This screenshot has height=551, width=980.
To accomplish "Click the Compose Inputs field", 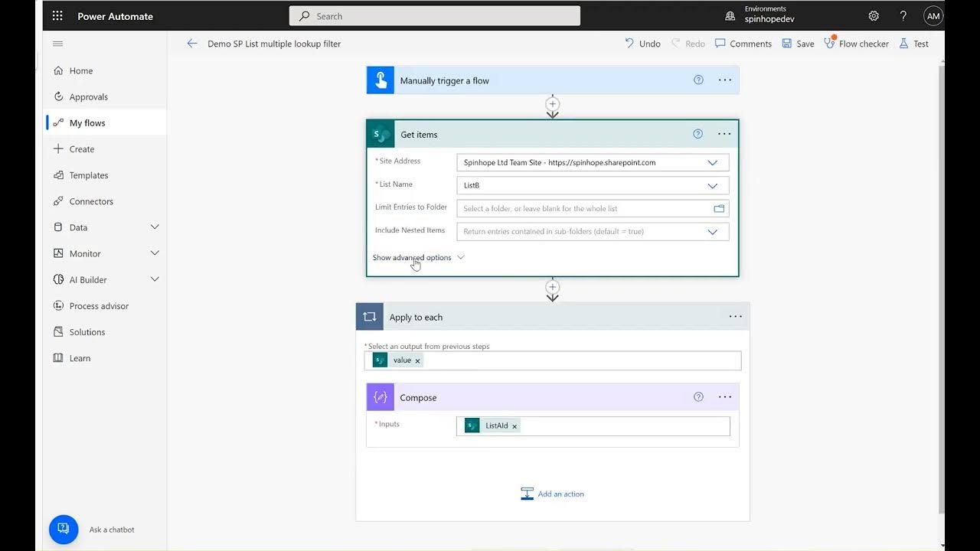I will click(593, 426).
